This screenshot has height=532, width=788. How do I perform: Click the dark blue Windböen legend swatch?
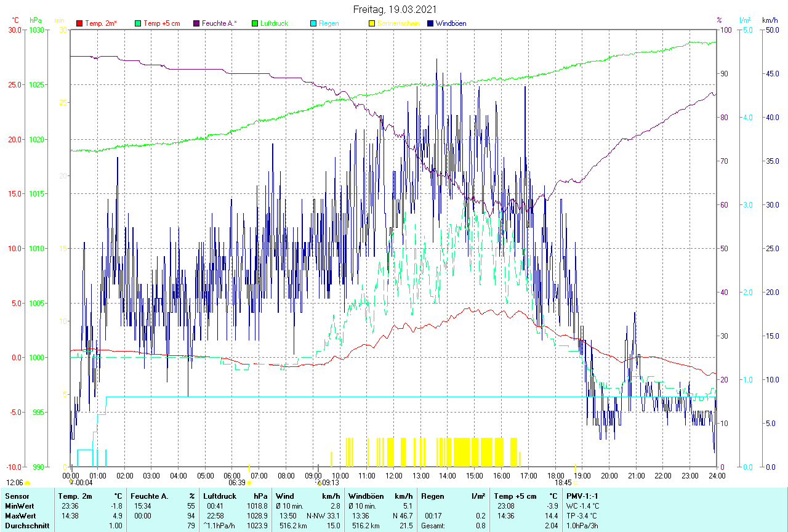[x=430, y=23]
